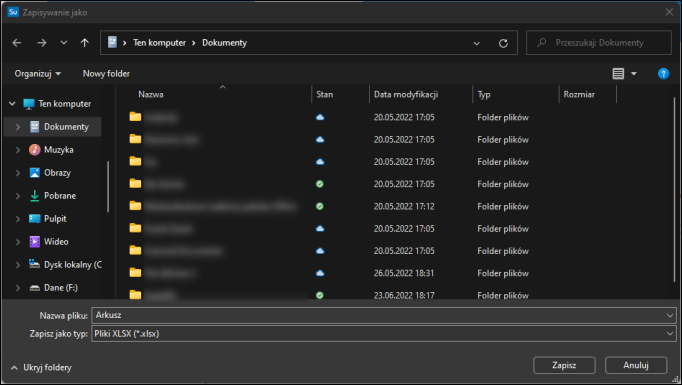Select Muzyka in the navigation pane
Viewport: 682px width, 385px height.
pyautogui.click(x=59, y=150)
